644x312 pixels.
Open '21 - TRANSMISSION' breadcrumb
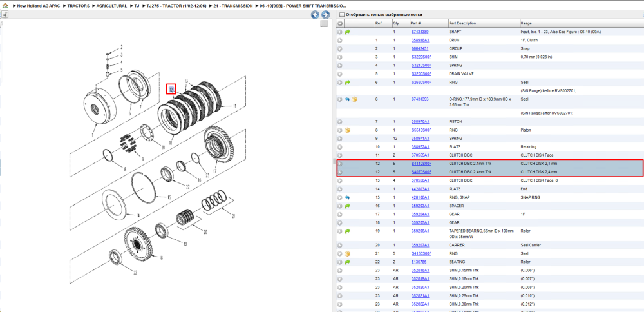tap(233, 6)
